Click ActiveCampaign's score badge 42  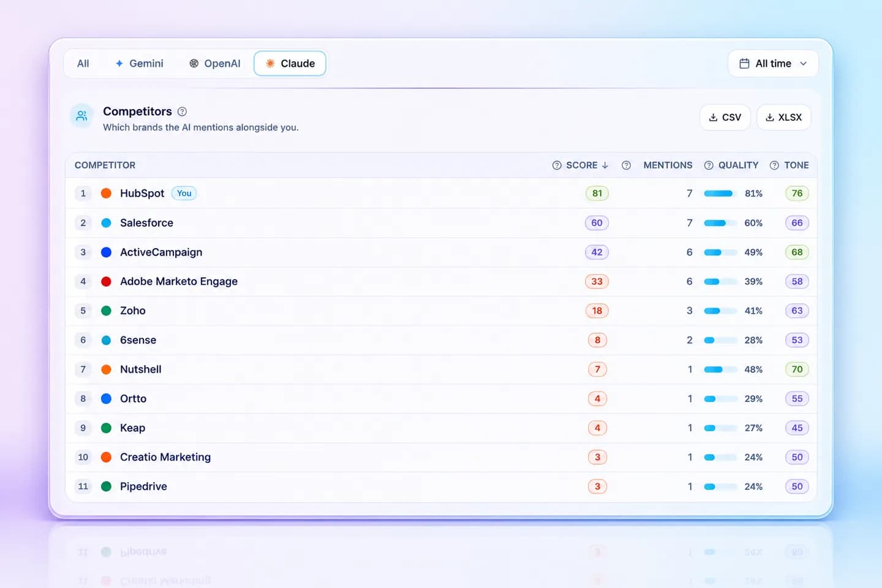597,252
